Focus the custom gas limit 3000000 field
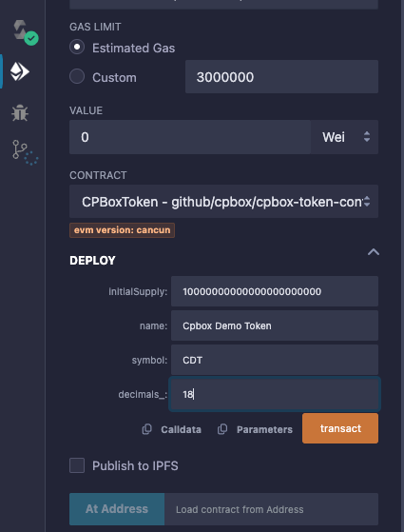 coord(281,77)
